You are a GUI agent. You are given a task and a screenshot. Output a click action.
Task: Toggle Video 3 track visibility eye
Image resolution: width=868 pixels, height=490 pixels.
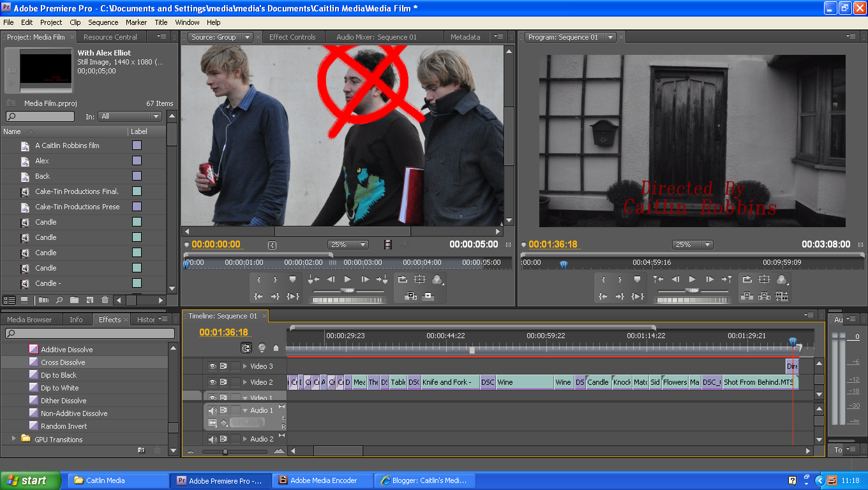[213, 366]
